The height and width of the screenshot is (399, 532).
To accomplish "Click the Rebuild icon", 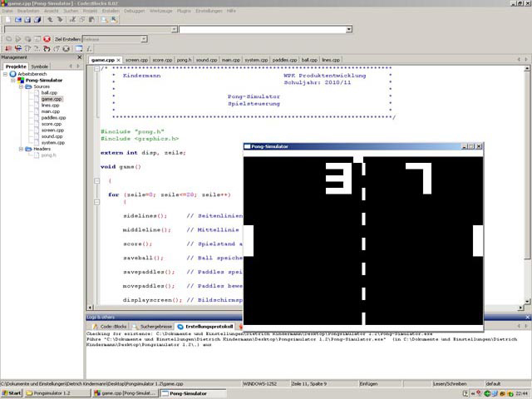I will pos(37,39).
